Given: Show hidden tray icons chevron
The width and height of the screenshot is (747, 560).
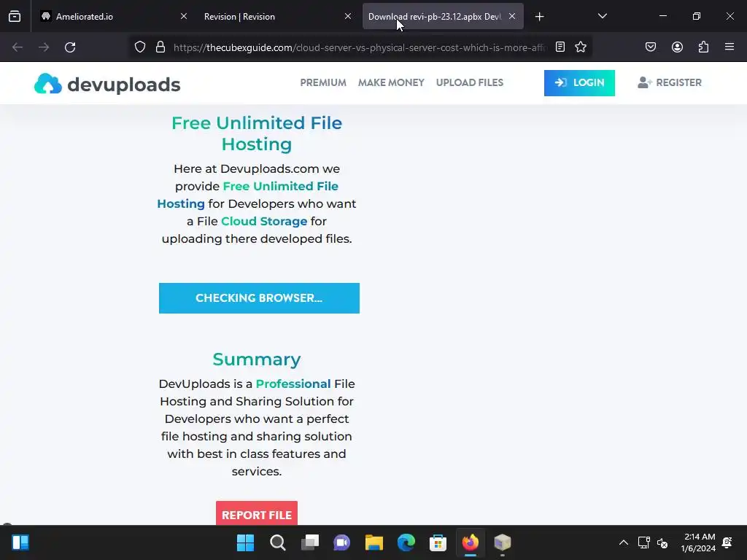Looking at the screenshot, I should click(623, 542).
